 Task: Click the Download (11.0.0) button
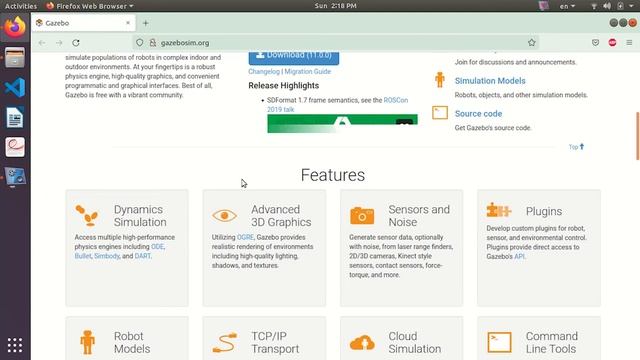click(293, 56)
